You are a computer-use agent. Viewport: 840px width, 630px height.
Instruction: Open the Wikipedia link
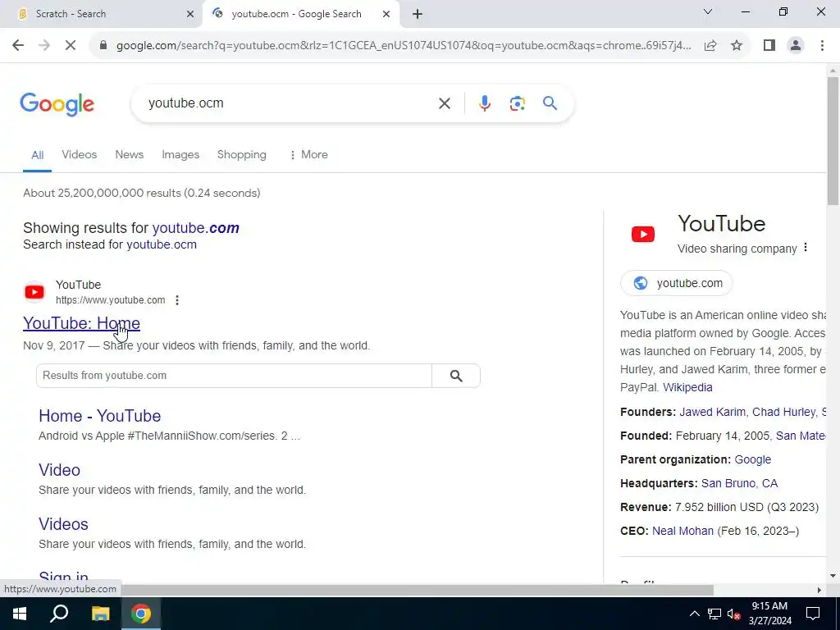[687, 387]
